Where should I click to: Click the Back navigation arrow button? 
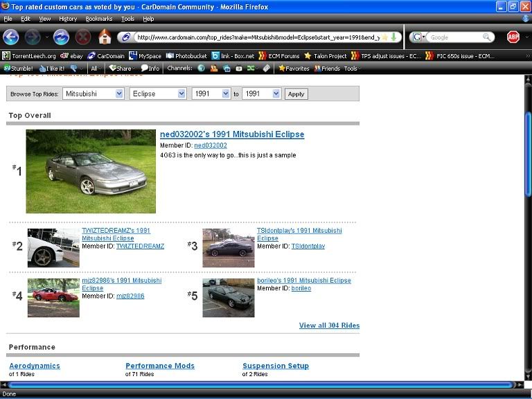[11, 37]
